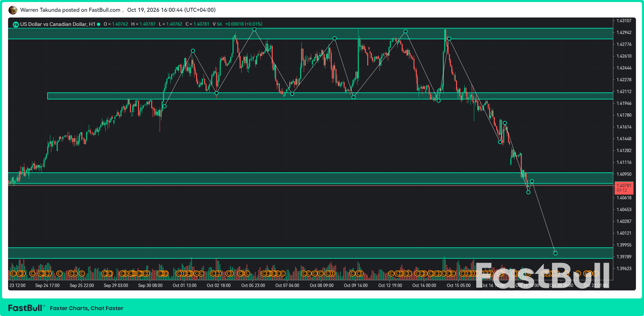Click the high value 'H = 1.40787'
This screenshot has height=316, width=644.
pyautogui.click(x=143, y=24)
